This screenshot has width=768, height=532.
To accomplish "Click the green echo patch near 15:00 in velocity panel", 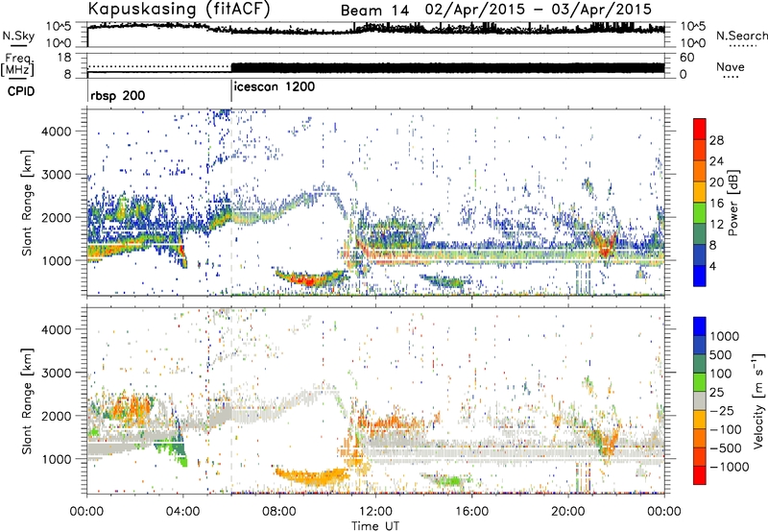I will click(451, 480).
